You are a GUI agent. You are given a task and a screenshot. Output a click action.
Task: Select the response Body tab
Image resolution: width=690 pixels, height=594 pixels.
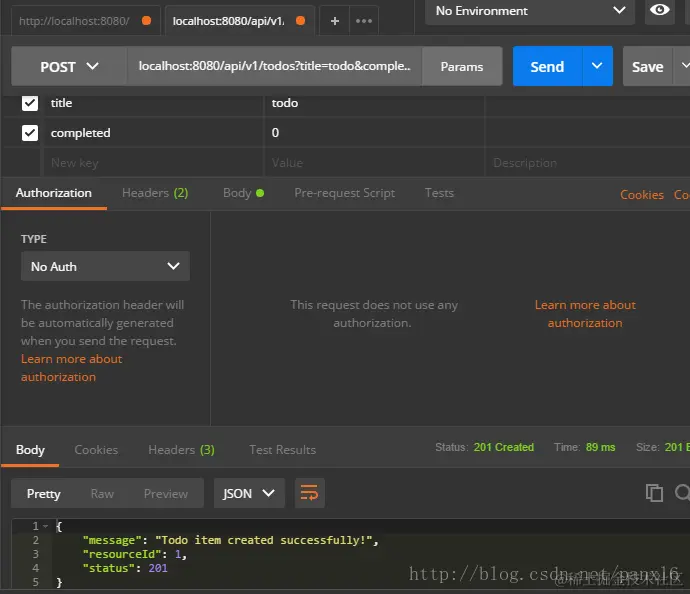pyautogui.click(x=30, y=450)
